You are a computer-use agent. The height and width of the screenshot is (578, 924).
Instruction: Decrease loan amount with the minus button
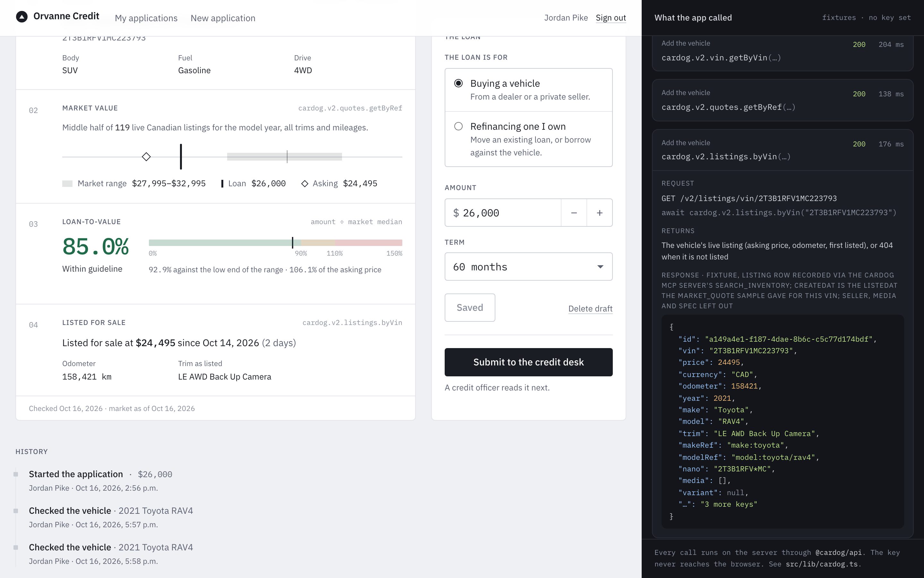574,213
